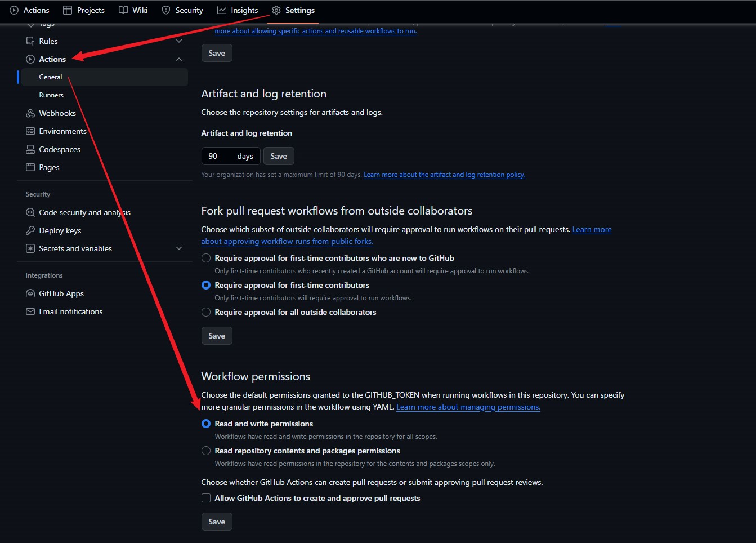This screenshot has width=756, height=543.
Task: Collapse the Actions section chevron
Action: tap(179, 59)
